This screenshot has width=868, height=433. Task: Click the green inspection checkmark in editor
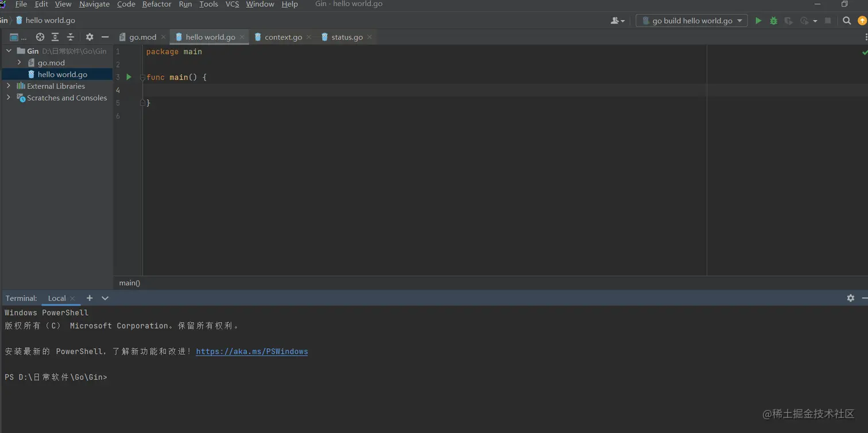point(865,52)
